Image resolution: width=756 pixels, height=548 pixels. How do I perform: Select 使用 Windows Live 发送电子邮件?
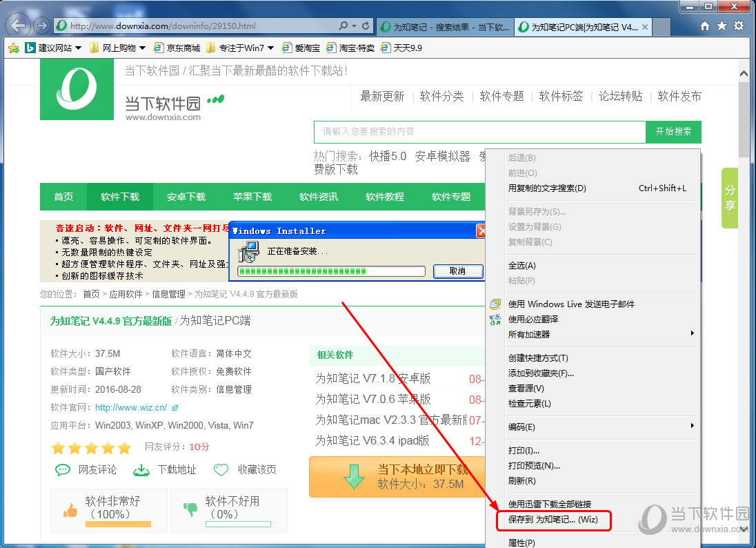point(601,304)
